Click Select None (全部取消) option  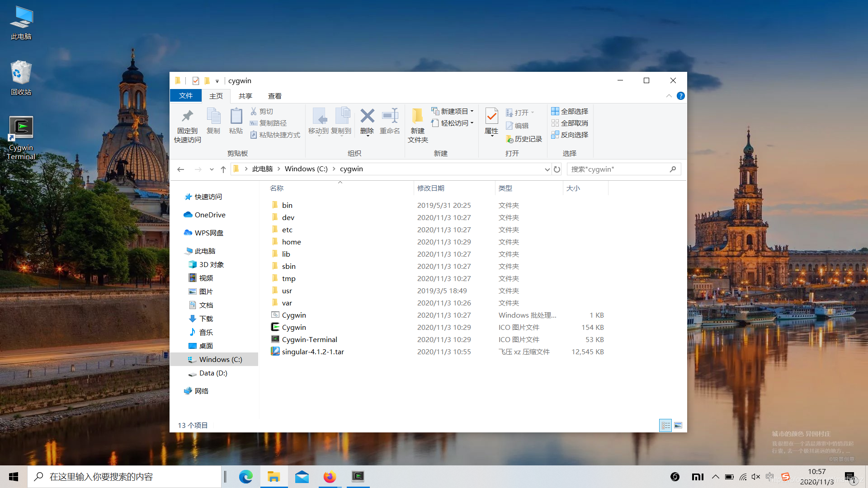tap(570, 123)
